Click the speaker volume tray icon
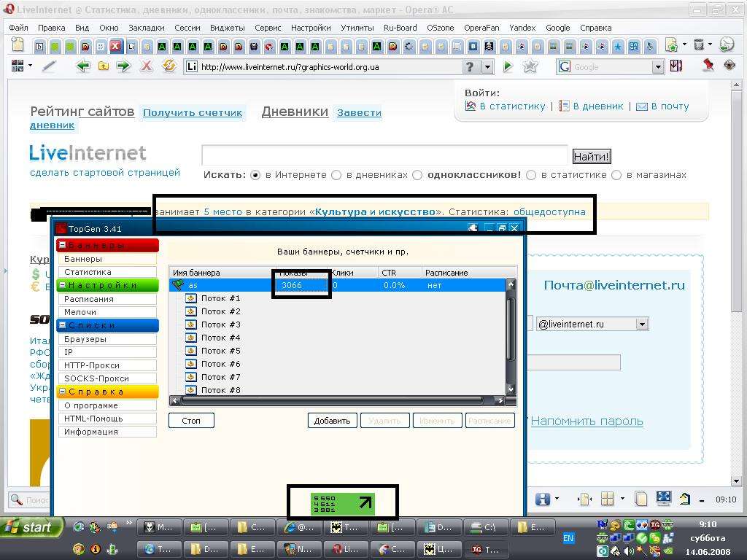Screen dimensions: 747x560 pos(629,551)
